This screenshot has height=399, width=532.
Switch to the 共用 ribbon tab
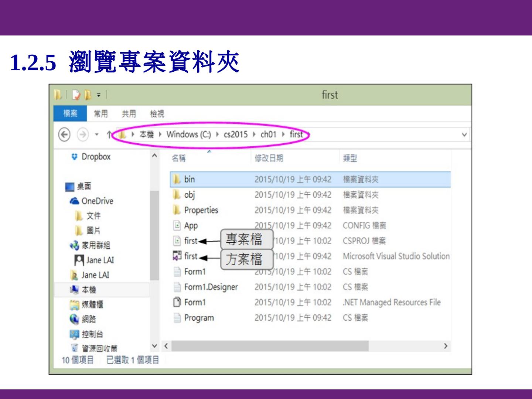point(129,114)
